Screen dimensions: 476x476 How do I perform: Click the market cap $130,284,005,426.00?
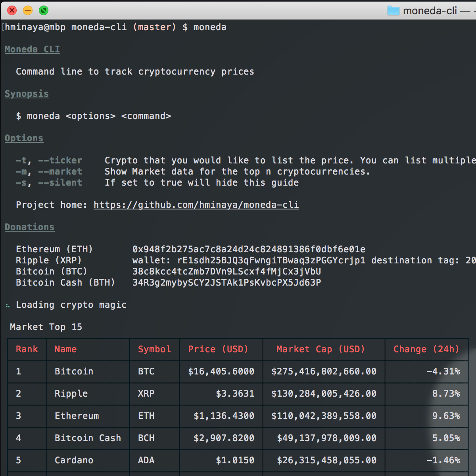[x=324, y=393]
